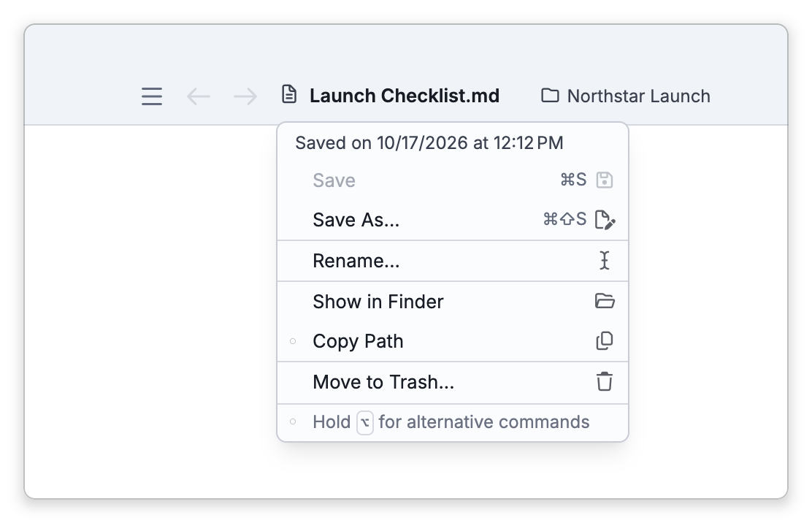The height and width of the screenshot is (523, 812).
Task: Click the forward navigation arrow
Action: coord(245,96)
